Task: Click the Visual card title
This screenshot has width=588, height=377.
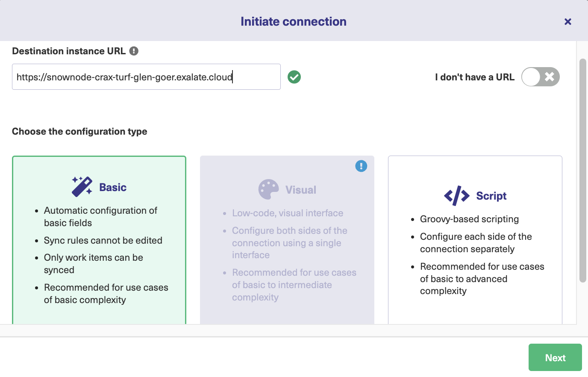Action: click(301, 190)
